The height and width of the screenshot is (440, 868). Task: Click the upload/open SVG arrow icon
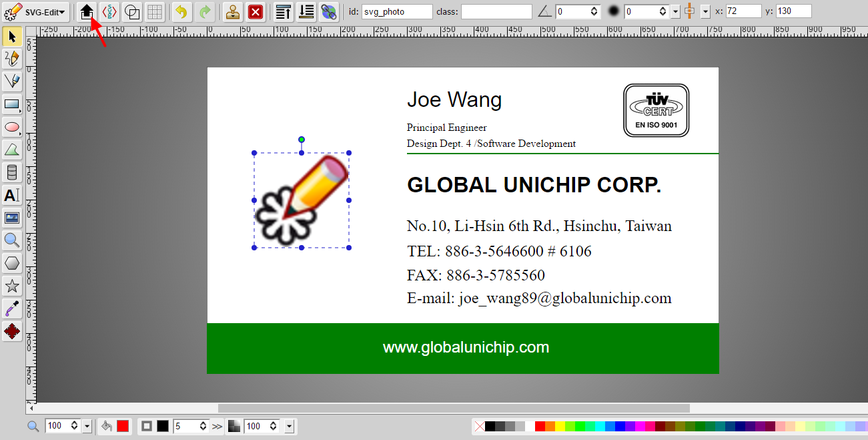[87, 11]
